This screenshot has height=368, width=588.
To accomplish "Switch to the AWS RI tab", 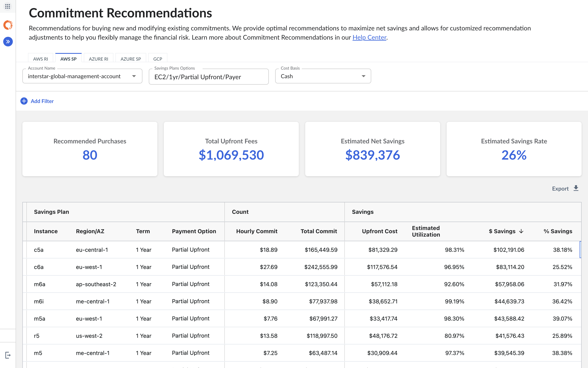I will pos(40,59).
